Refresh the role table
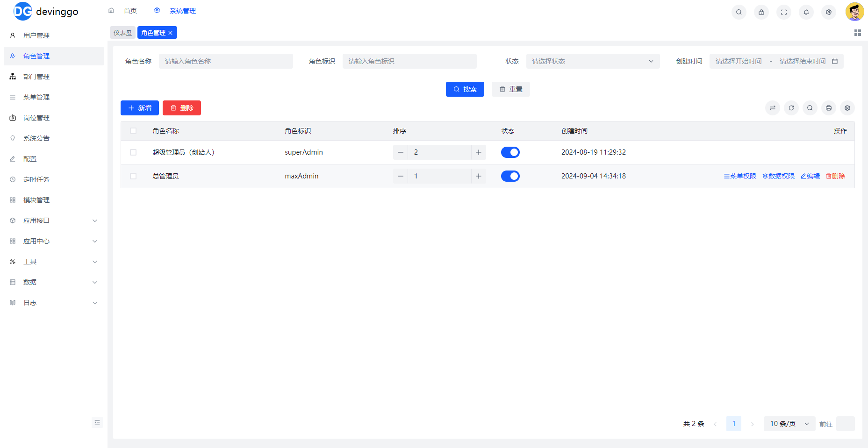The width and height of the screenshot is (868, 448). (x=791, y=108)
